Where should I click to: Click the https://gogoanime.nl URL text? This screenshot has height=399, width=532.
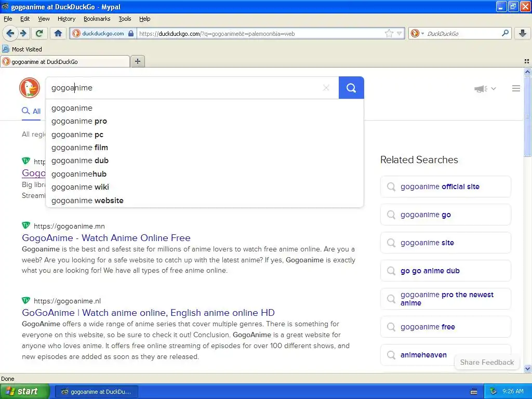67,301
